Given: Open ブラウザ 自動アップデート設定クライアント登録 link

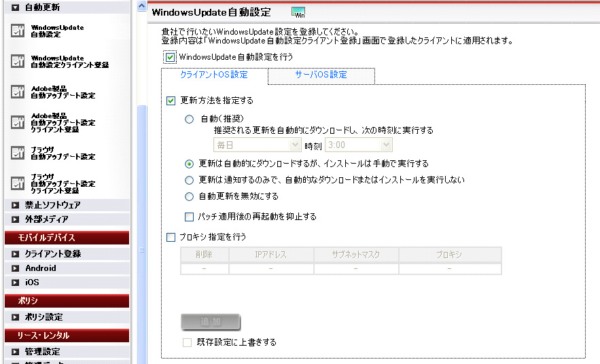Looking at the screenshot, I should click(x=63, y=183).
